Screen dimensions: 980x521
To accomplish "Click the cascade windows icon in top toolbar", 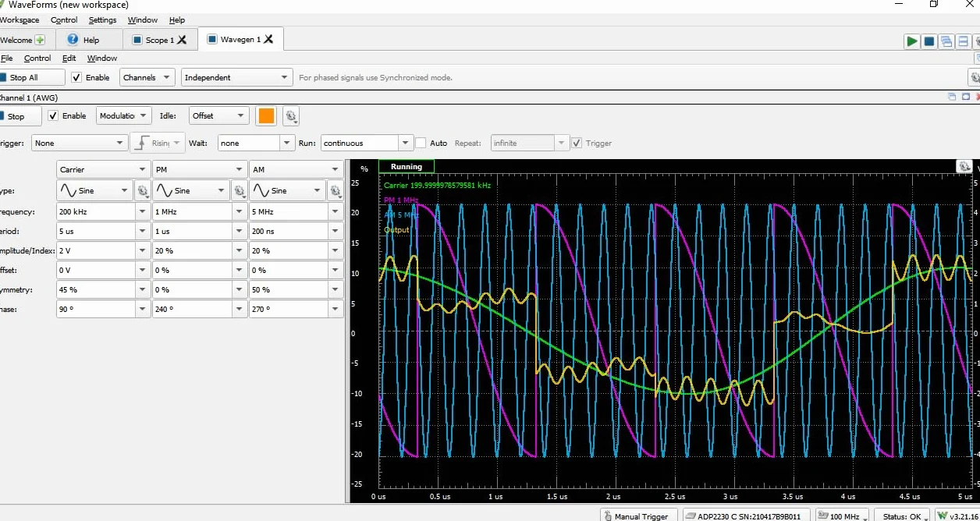I will point(946,41).
